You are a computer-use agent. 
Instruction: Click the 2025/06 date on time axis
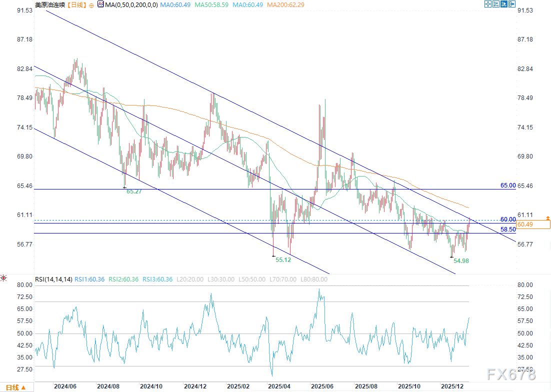[x=322, y=386]
